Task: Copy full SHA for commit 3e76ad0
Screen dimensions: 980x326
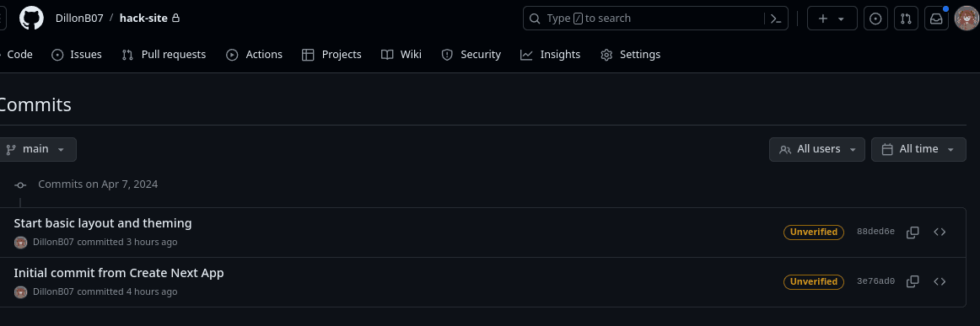Action: (913, 281)
